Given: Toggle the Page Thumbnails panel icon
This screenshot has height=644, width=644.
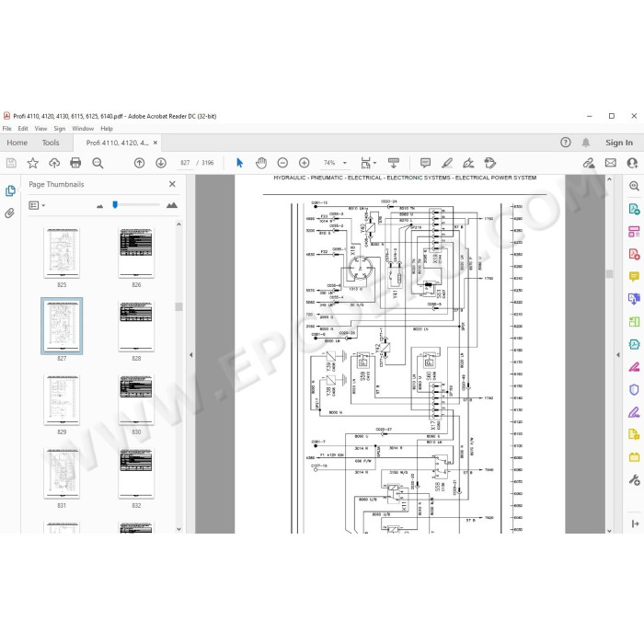Looking at the screenshot, I should click(x=10, y=190).
